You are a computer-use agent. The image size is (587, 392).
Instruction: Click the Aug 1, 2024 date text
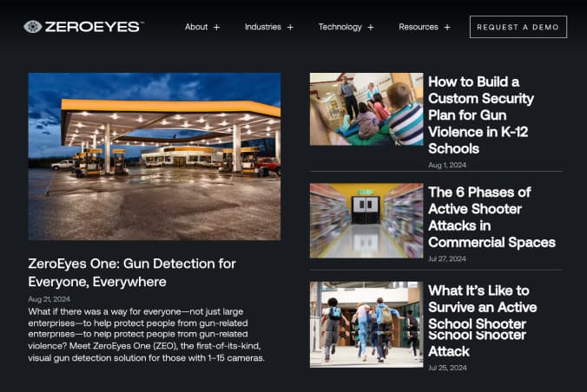[x=447, y=165]
